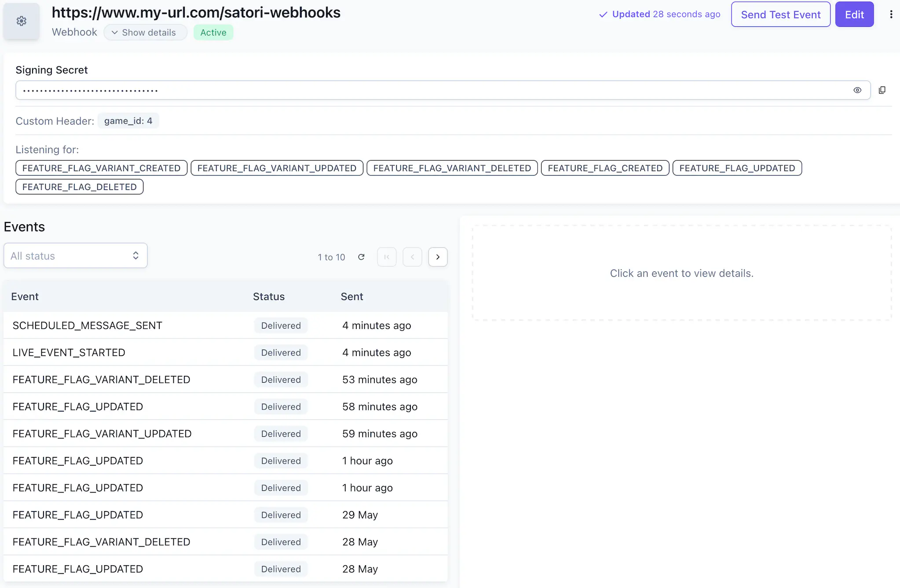Open FEATURE_FLAG_UPDATED event sent 29 May
Screen dimensions: 900x588
click(226, 515)
